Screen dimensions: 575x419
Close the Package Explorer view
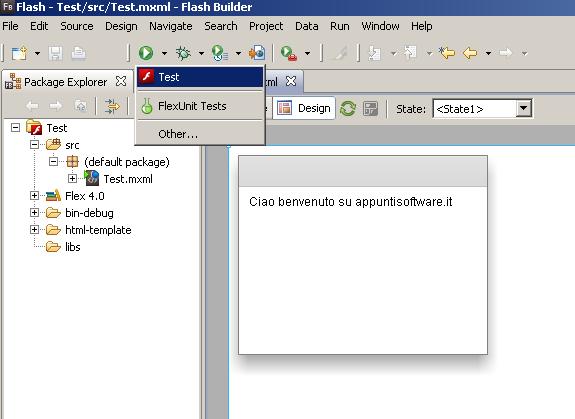[121, 81]
